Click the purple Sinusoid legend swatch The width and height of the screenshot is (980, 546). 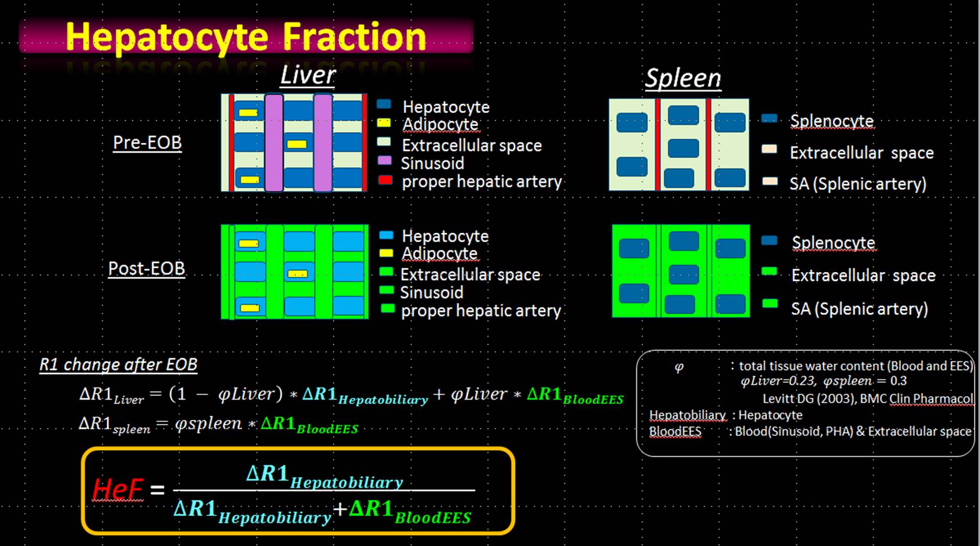click(384, 161)
